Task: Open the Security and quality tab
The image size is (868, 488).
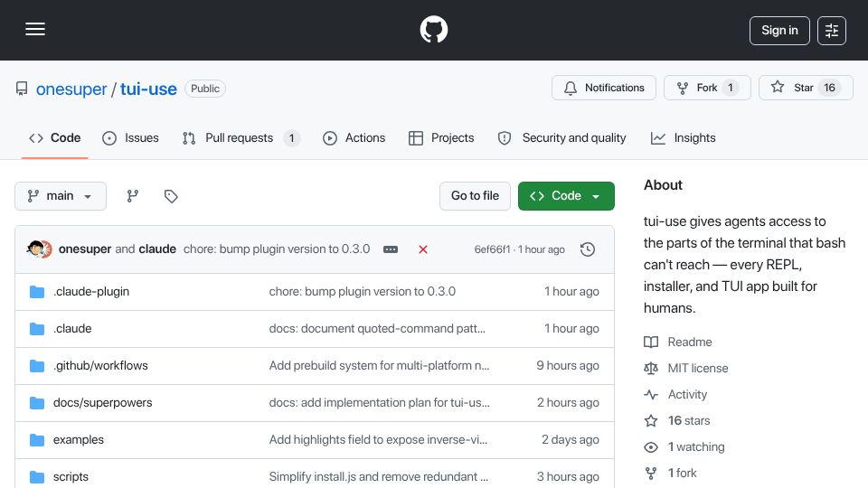Action: click(561, 137)
